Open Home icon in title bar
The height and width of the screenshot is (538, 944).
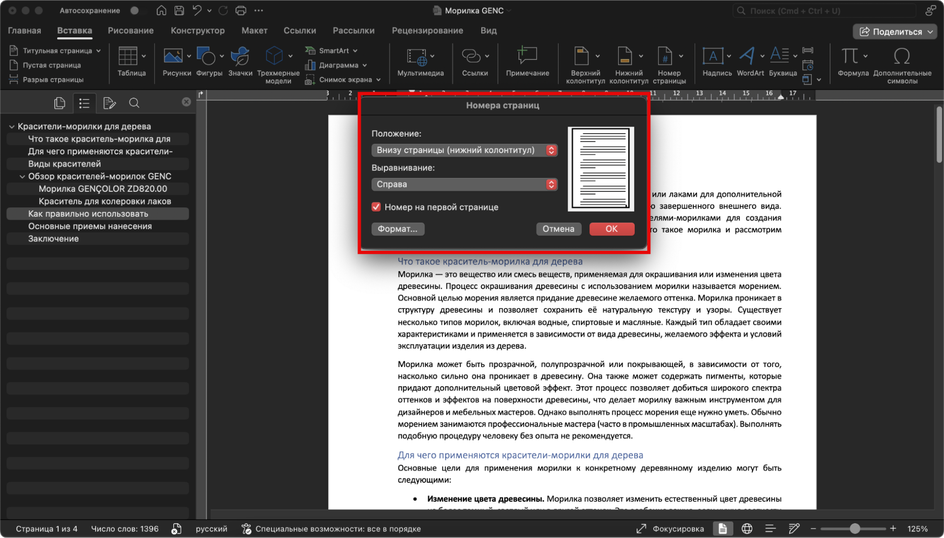(x=161, y=10)
